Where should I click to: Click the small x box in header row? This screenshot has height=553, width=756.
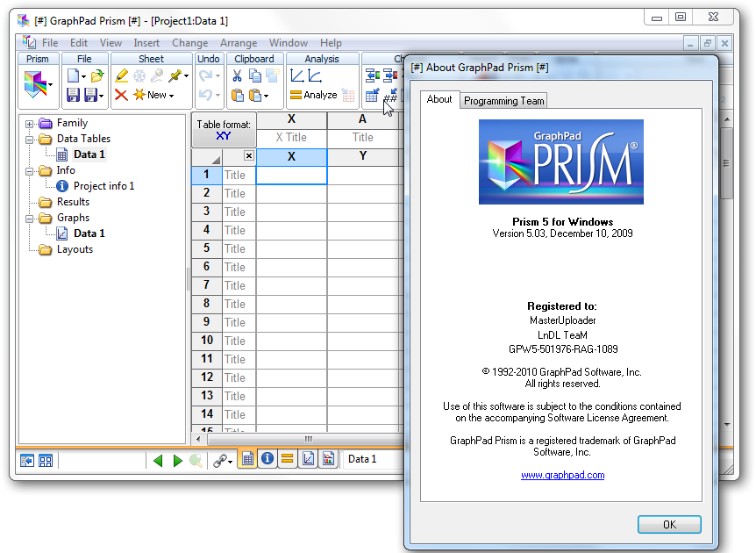(x=249, y=156)
